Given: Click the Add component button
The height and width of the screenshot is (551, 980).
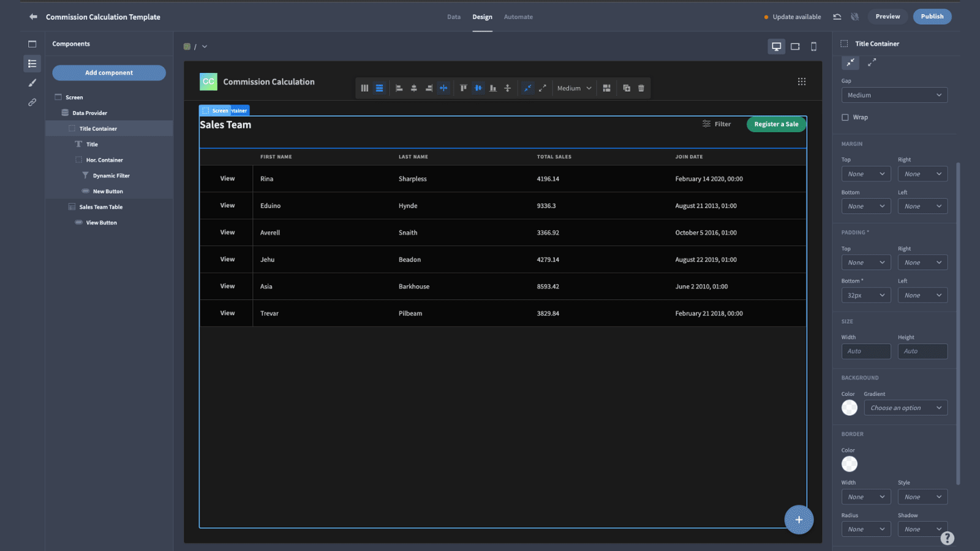Looking at the screenshot, I should tap(109, 73).
